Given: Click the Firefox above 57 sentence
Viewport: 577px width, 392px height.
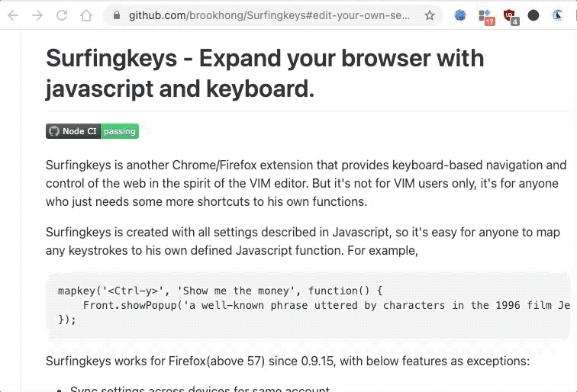Looking at the screenshot, I should [287, 361].
